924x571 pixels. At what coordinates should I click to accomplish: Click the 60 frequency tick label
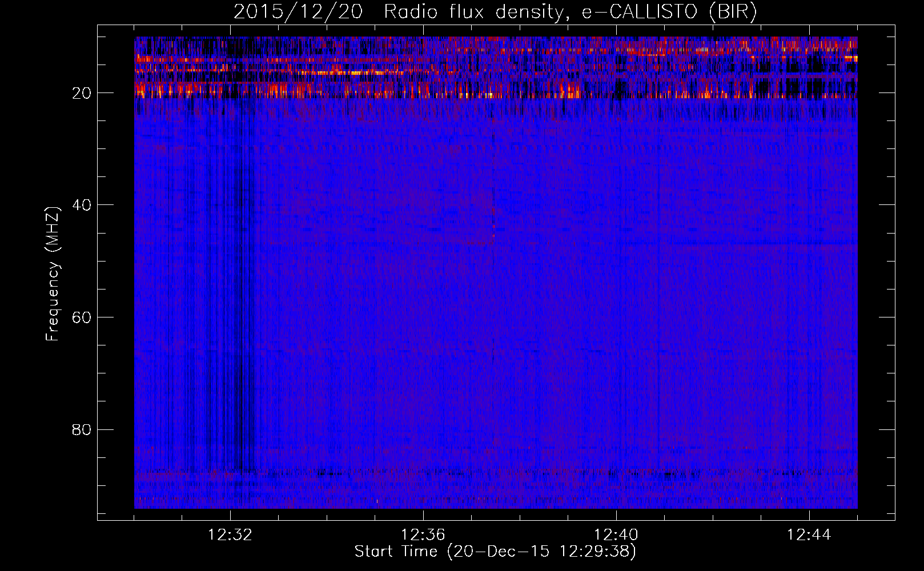(82, 317)
